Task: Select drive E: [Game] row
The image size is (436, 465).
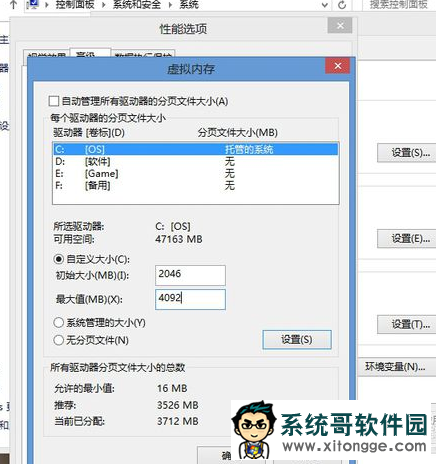Action: point(196,173)
